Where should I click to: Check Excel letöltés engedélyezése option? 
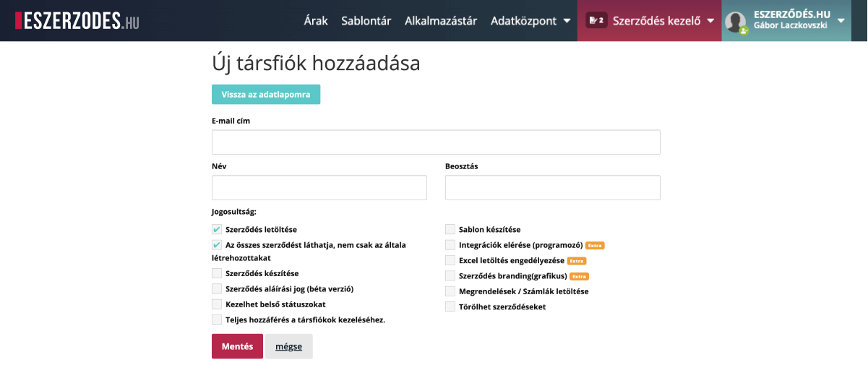450,260
